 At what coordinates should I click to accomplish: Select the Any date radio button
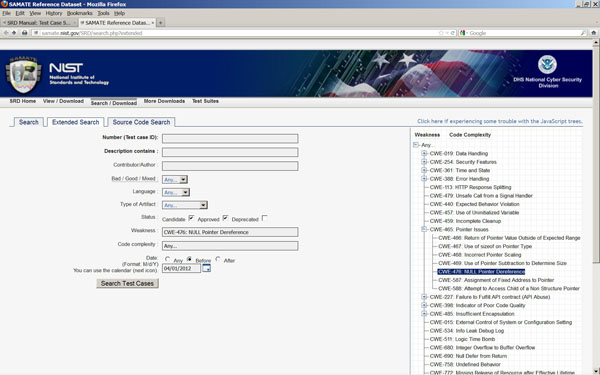pos(167,259)
